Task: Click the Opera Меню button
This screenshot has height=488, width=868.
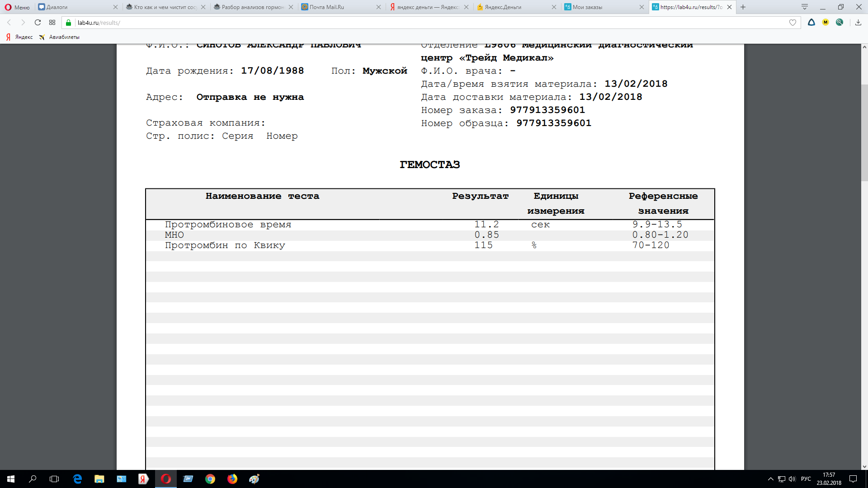Action: pyautogui.click(x=17, y=7)
